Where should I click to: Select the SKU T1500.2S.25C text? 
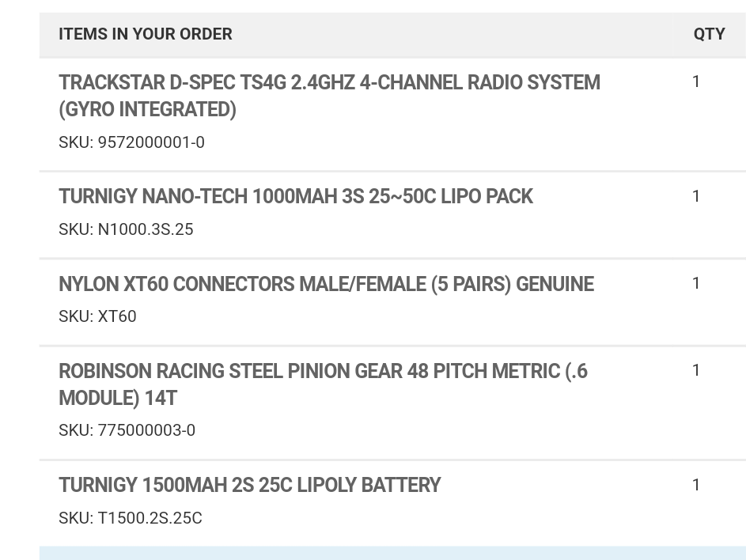131,517
